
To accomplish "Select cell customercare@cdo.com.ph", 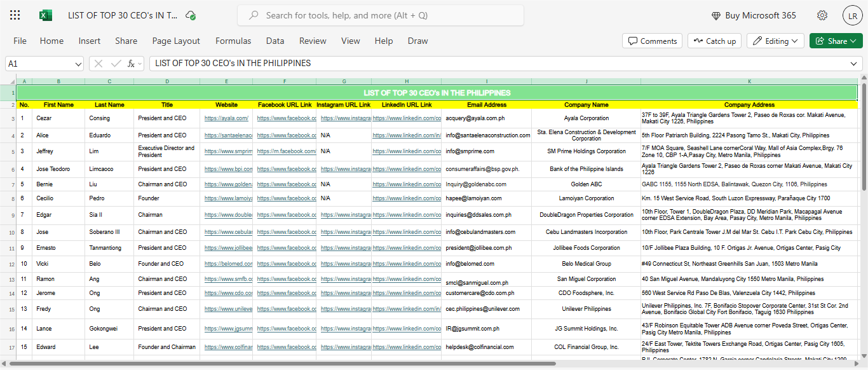I will [x=487, y=293].
